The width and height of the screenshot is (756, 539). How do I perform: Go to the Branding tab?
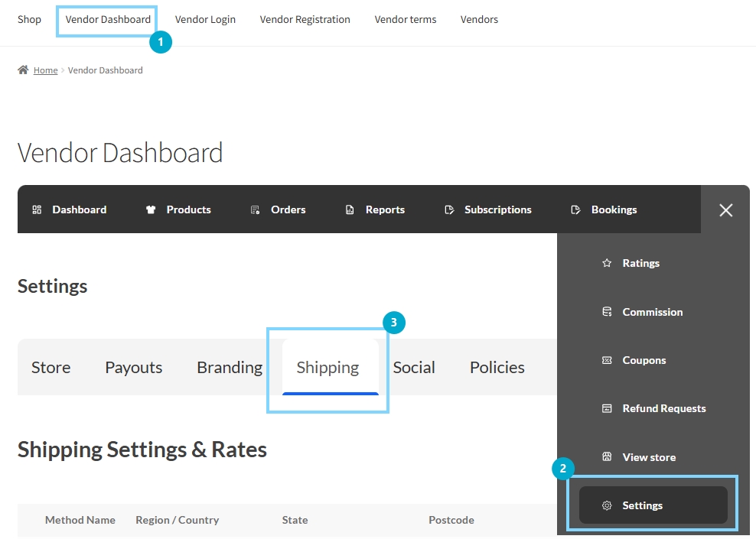tap(230, 368)
